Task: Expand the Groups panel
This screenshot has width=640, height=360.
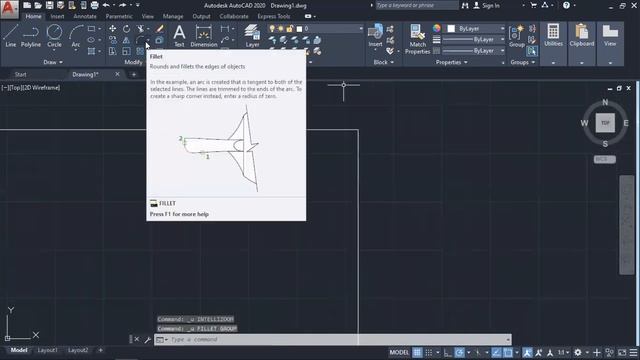Action: [x=522, y=62]
